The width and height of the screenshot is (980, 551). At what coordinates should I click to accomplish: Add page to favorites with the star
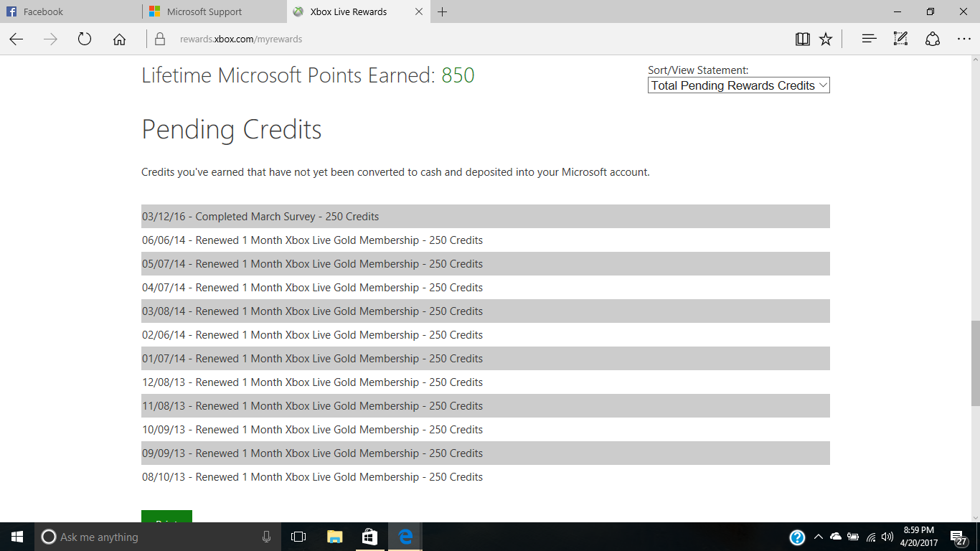826,39
